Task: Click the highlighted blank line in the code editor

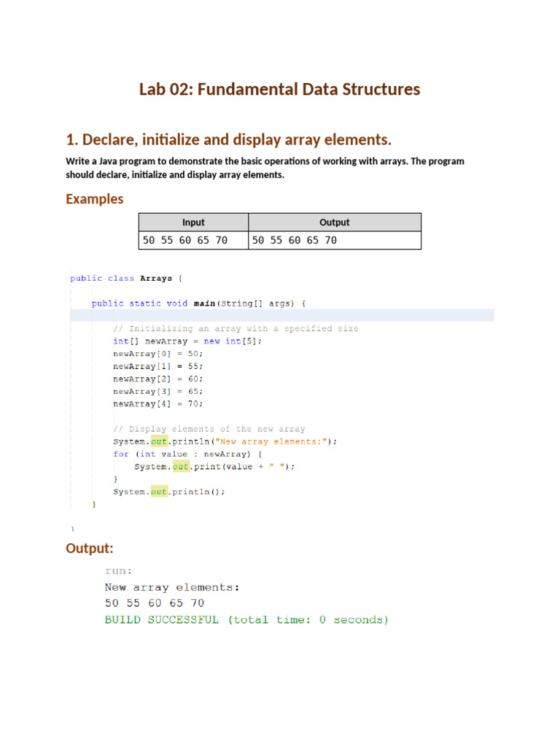Action: click(282, 315)
